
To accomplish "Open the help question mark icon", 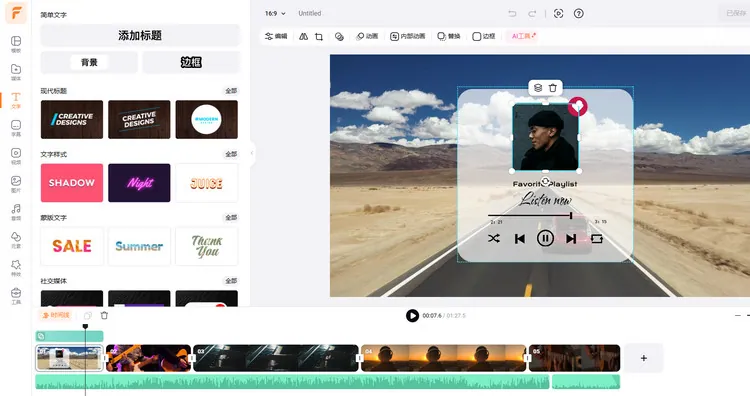I will tap(579, 13).
